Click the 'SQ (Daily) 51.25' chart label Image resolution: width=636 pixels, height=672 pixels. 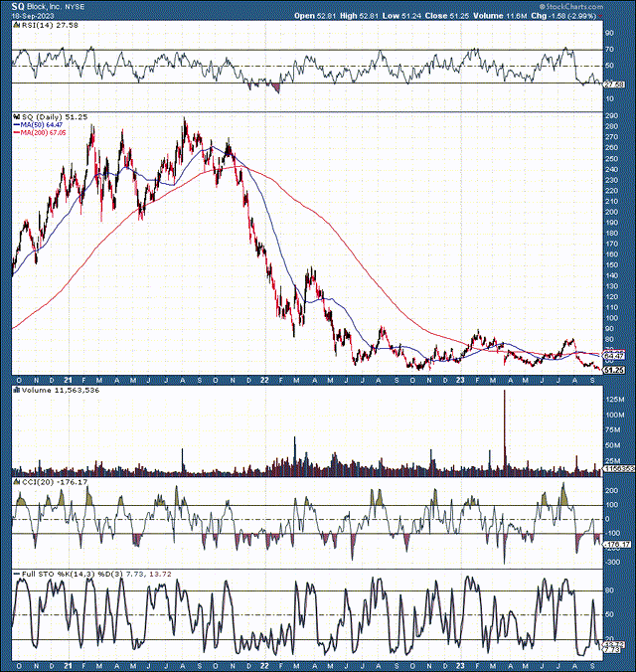(x=55, y=117)
